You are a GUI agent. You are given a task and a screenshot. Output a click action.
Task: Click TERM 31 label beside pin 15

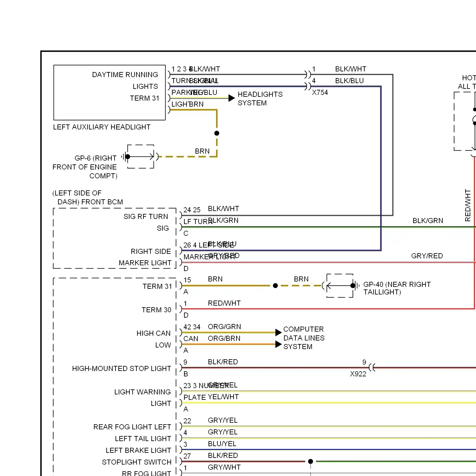click(x=157, y=286)
